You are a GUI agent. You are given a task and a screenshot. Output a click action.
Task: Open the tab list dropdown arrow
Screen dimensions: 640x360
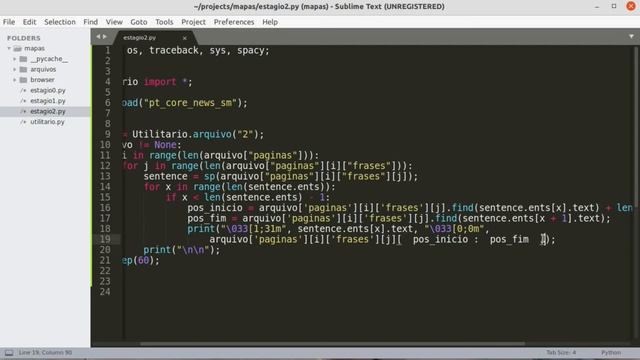(x=631, y=37)
